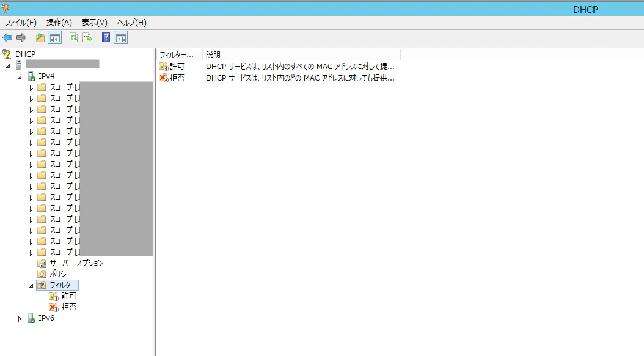Click the Forward arrow toolbar icon
Image resolution: width=644 pixels, height=356 pixels.
coord(21,38)
